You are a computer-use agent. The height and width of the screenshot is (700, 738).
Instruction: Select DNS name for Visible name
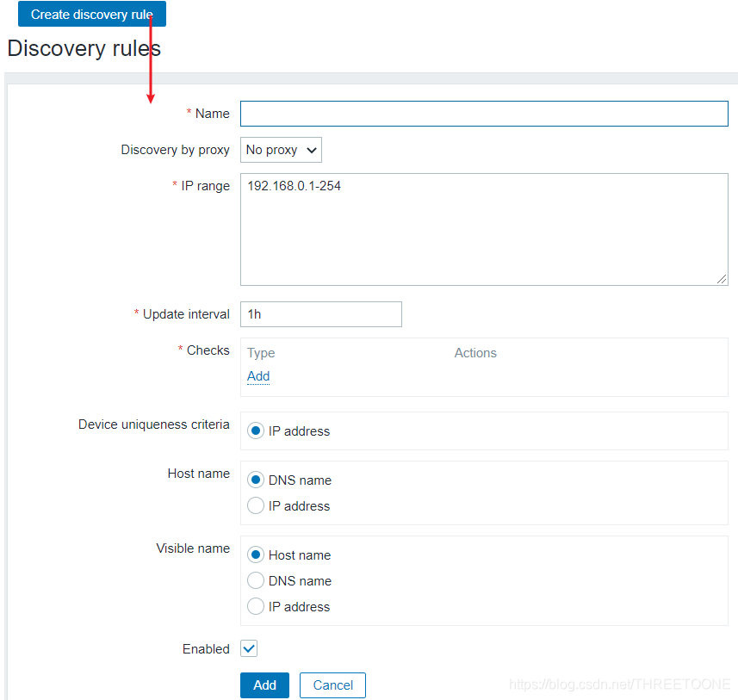click(256, 580)
